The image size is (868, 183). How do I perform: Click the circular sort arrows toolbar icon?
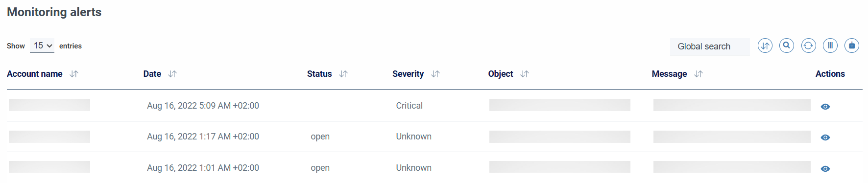[765, 46]
